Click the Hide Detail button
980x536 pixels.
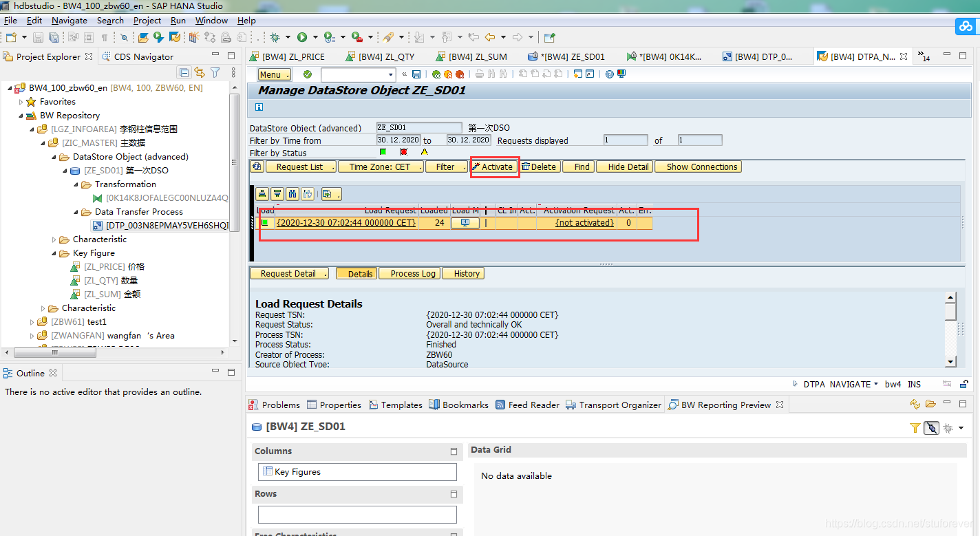624,167
